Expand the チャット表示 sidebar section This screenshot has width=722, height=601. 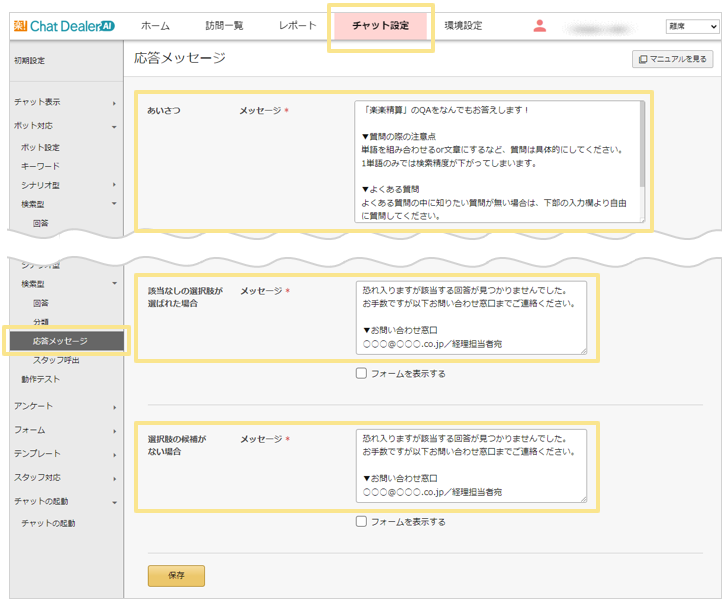point(60,102)
